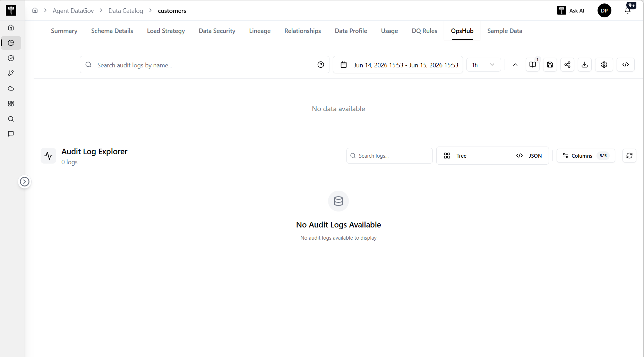
Task: Click the search help question mark icon
Action: [x=321, y=65]
